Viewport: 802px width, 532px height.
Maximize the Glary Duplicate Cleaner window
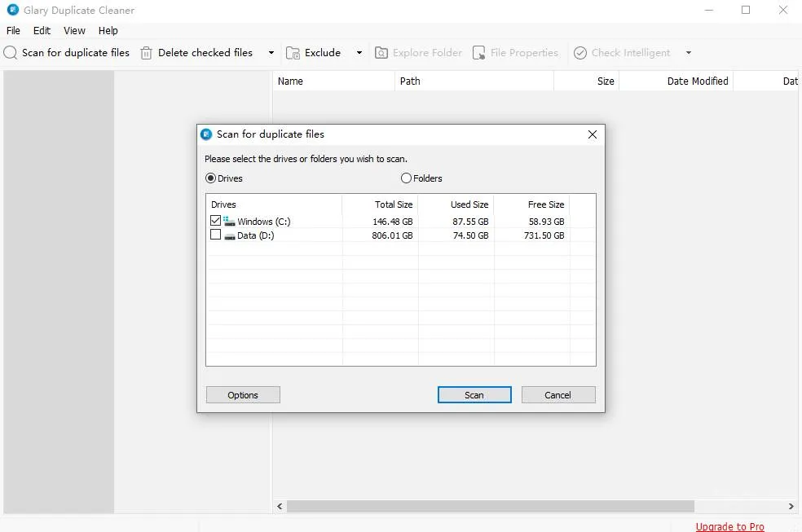(x=746, y=11)
